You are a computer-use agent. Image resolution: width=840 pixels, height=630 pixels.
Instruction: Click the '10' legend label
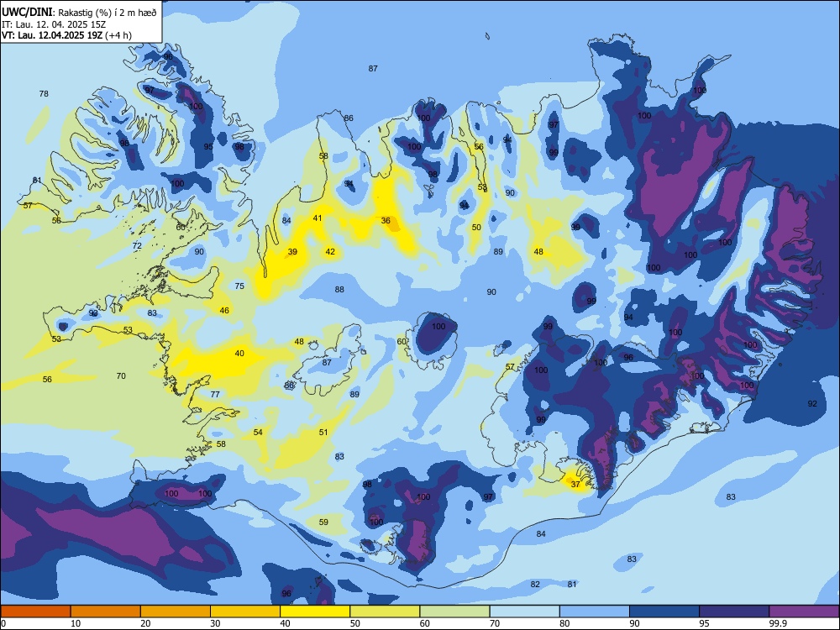pyautogui.click(x=76, y=623)
